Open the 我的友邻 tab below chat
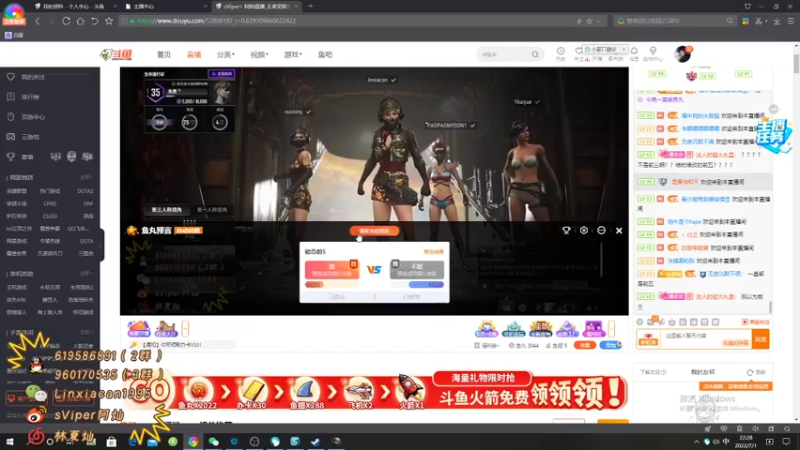The height and width of the screenshot is (450, 800). (x=703, y=372)
